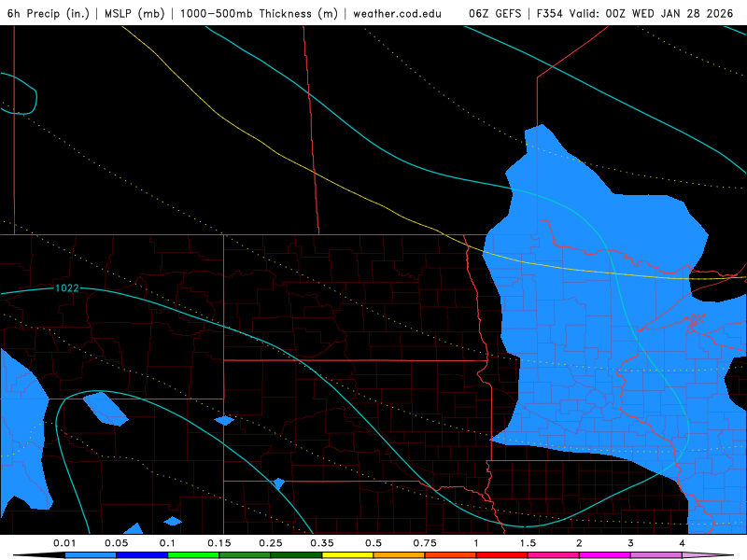Click the light blue 0.01–0.05 legend swatch
The image size is (747, 560).
coord(91,555)
